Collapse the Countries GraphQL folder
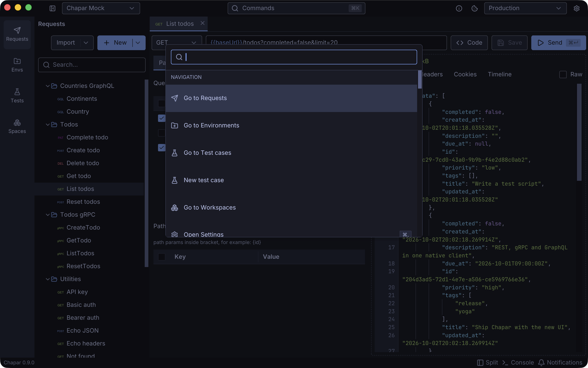The width and height of the screenshot is (588, 368). 48,86
